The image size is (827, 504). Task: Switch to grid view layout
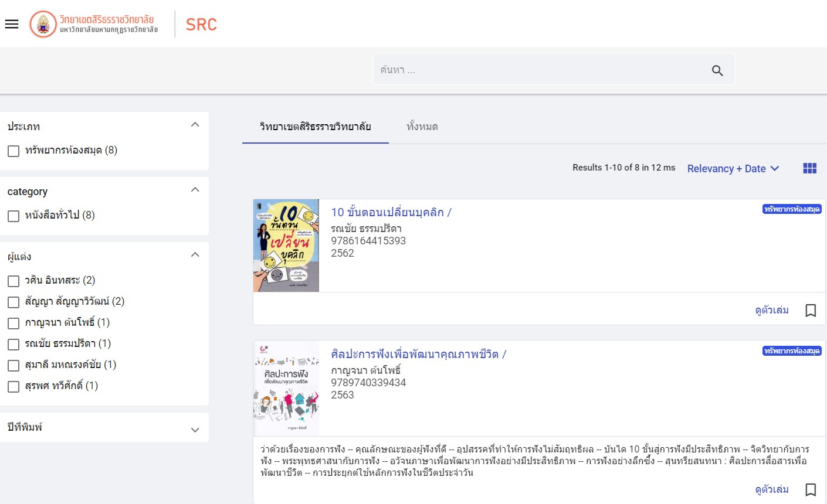pyautogui.click(x=809, y=169)
